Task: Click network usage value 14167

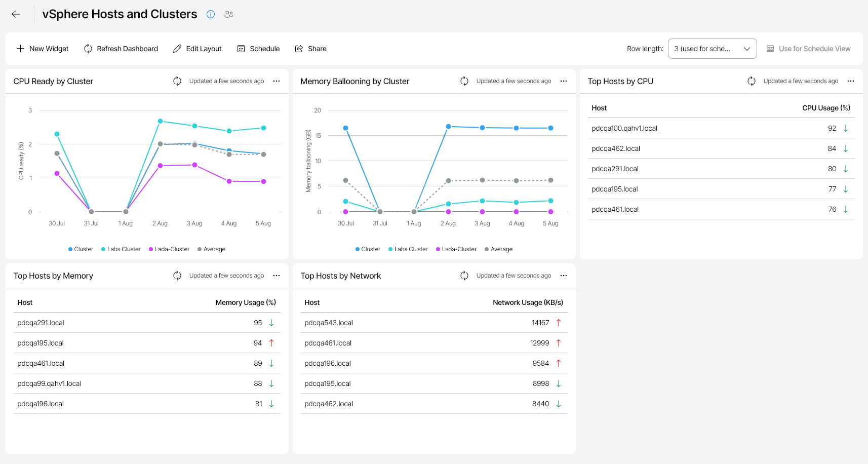Action: click(540, 323)
